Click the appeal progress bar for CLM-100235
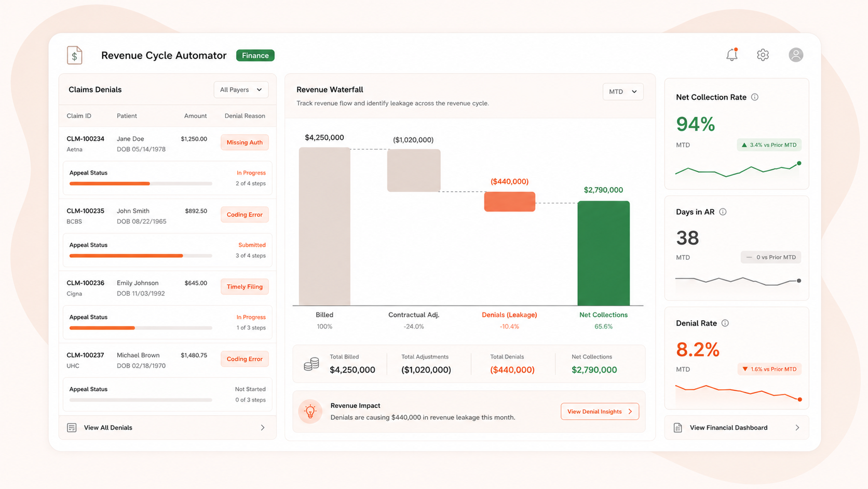The width and height of the screenshot is (868, 489). [x=141, y=256]
